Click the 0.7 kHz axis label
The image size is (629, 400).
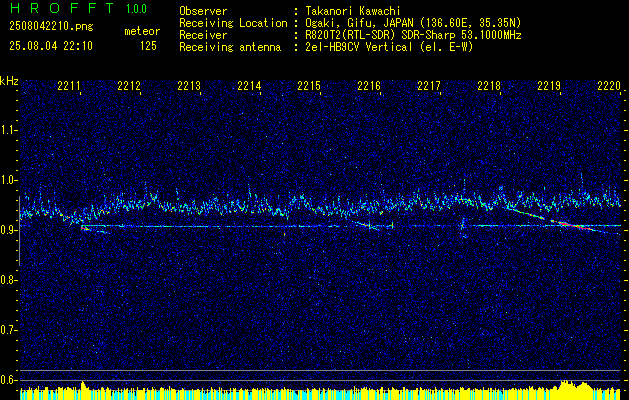8,330
